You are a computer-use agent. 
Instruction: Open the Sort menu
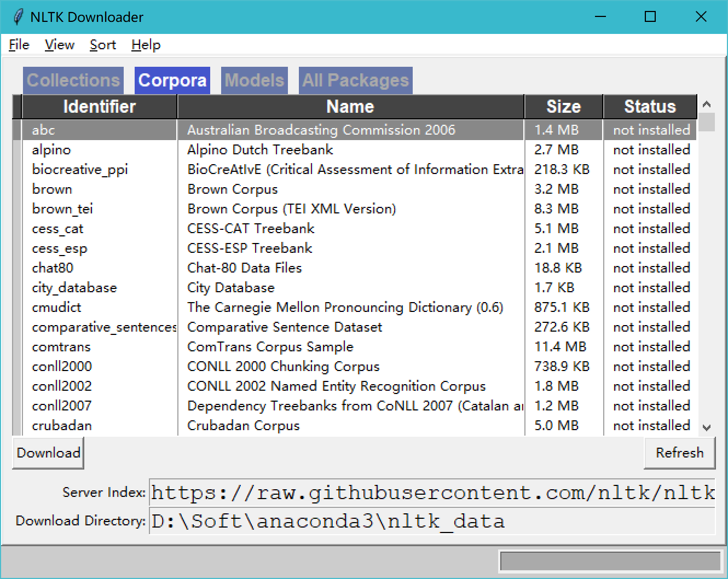point(102,45)
